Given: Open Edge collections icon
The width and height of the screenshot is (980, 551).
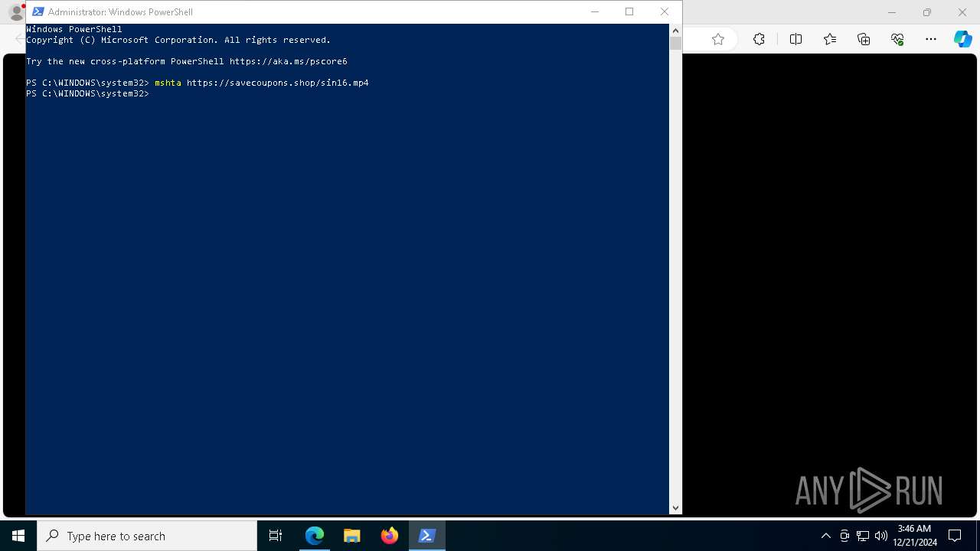Looking at the screenshot, I should (864, 39).
